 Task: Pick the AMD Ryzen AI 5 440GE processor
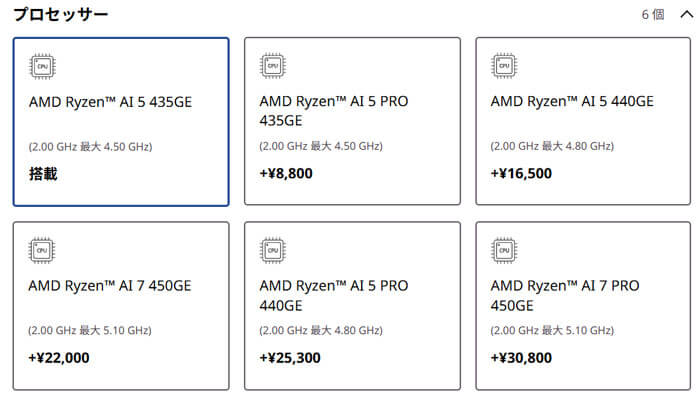[583, 121]
